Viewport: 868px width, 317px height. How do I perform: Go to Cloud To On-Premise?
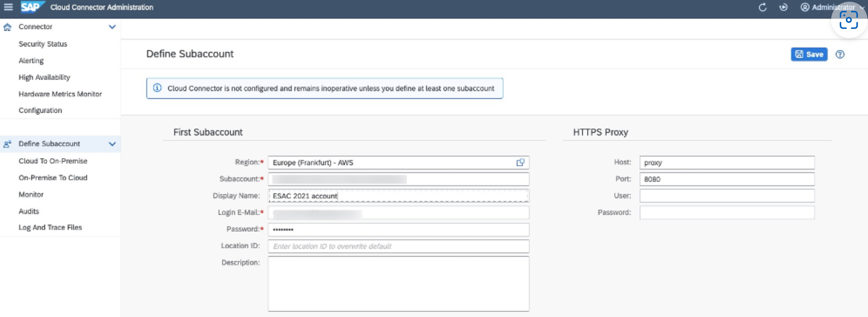[53, 161]
